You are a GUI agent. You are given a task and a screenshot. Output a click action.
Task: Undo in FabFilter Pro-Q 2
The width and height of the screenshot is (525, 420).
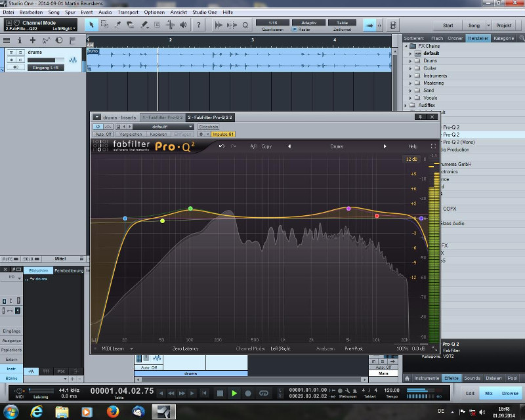tap(222, 146)
